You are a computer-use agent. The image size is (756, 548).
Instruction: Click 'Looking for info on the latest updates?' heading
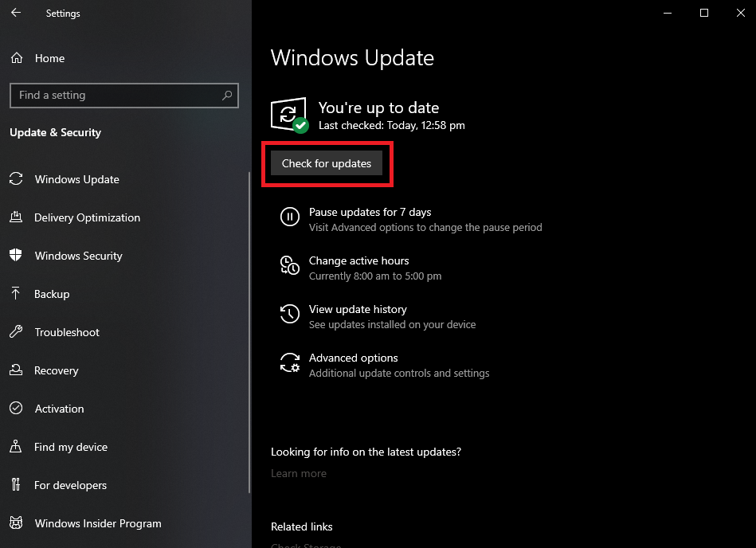point(366,452)
